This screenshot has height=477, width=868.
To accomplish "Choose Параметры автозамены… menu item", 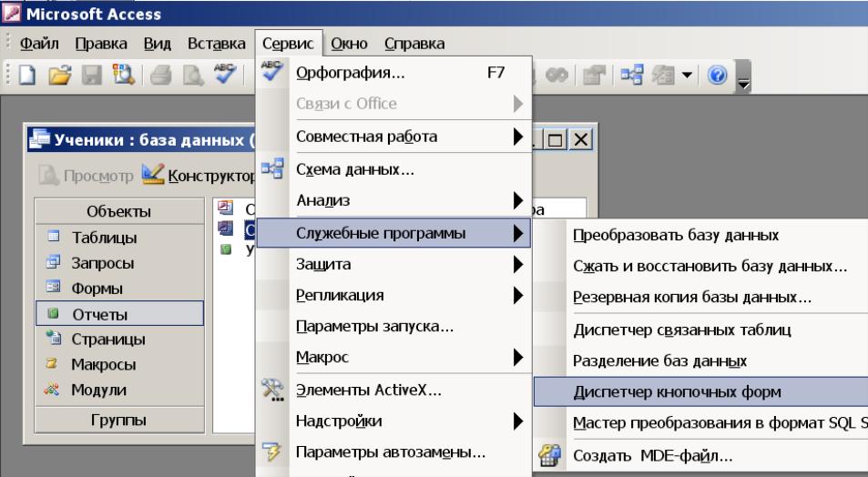I will pyautogui.click(x=393, y=452).
